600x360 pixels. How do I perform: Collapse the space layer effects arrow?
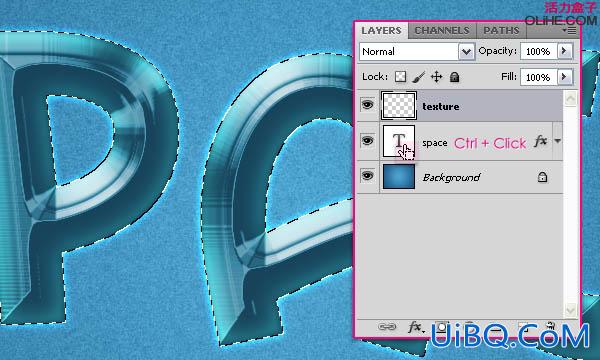[558, 141]
